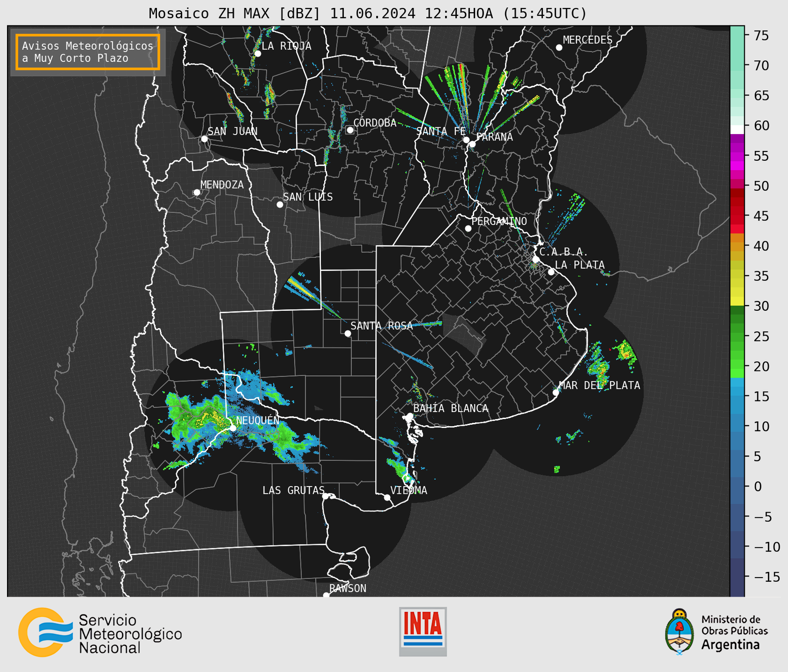Select the Santa Rosa city marker

click(348, 333)
